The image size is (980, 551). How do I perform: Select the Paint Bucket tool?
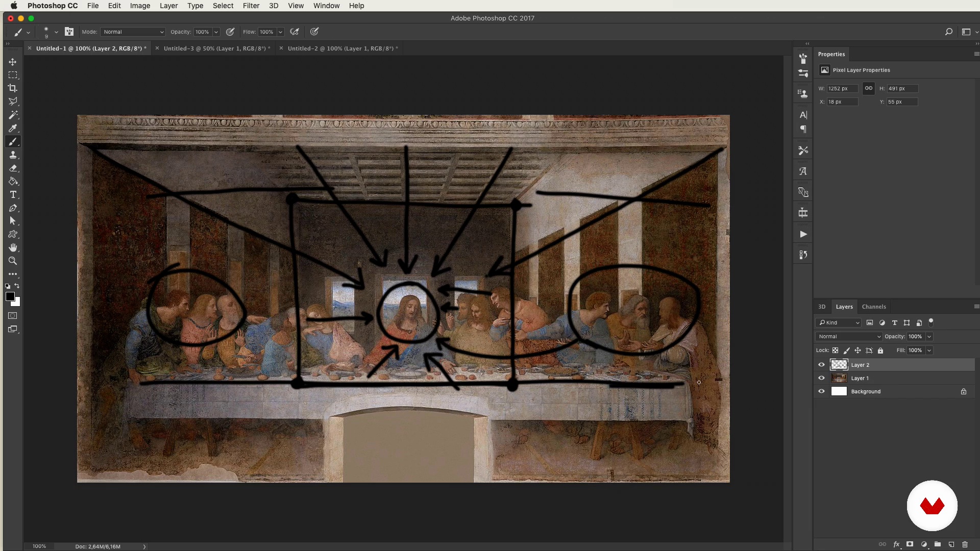[x=13, y=182]
